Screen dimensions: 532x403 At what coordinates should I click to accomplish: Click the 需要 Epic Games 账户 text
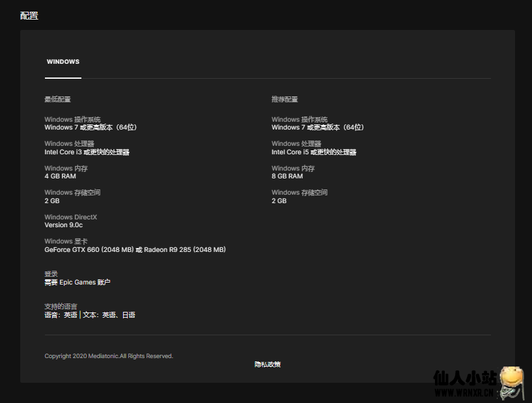[77, 283]
